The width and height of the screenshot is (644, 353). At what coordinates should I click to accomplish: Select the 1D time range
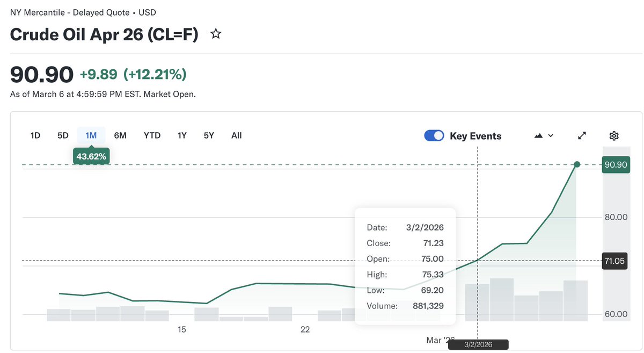(x=35, y=135)
